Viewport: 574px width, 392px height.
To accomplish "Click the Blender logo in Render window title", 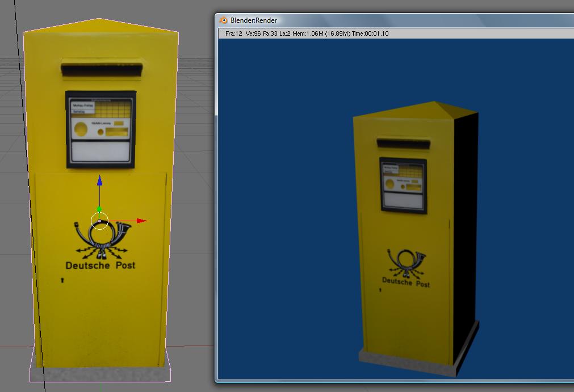I will 223,20.
